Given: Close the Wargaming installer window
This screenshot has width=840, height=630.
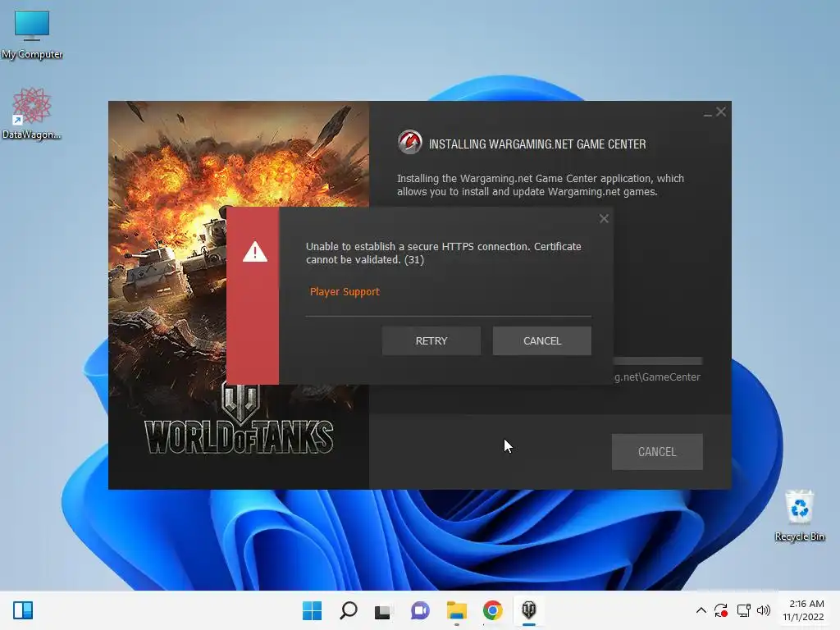Looking at the screenshot, I should click(721, 112).
